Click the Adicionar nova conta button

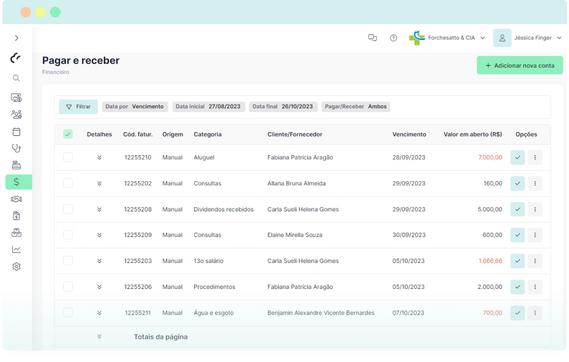point(520,65)
